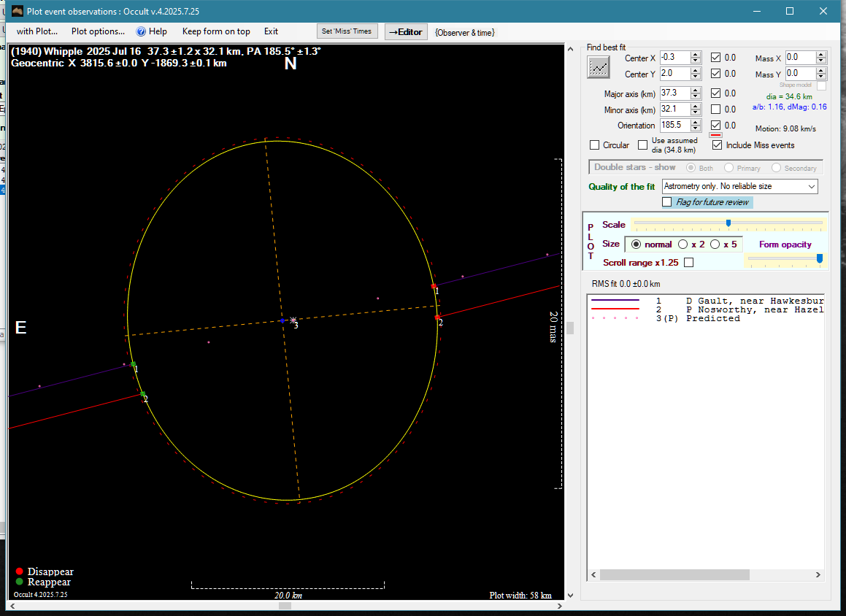Click the Find best fit graph icon
The height and width of the screenshot is (616, 846).
coord(599,67)
